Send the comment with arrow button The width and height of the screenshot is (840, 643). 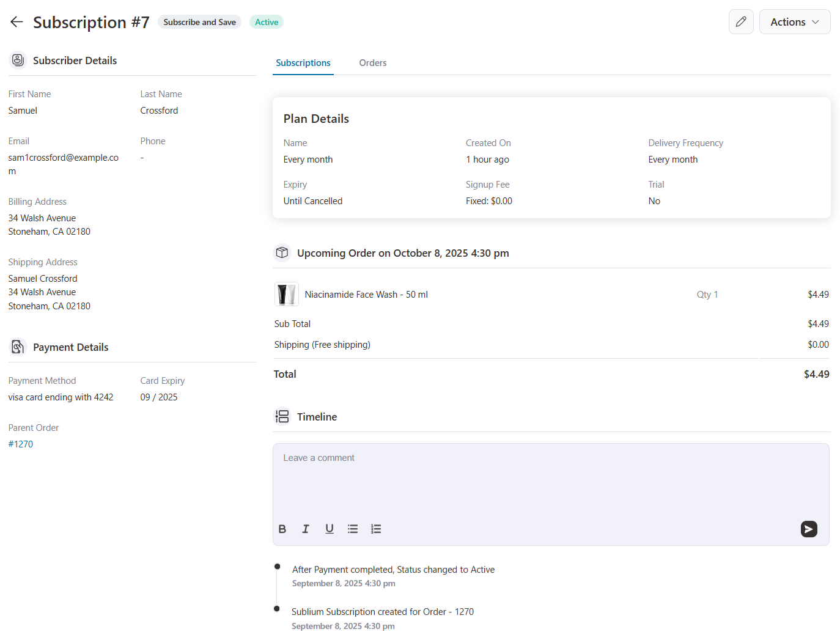tap(809, 529)
